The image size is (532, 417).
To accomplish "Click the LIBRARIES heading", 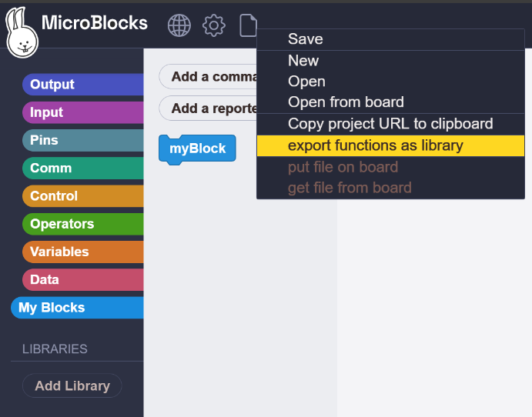I will (55, 349).
